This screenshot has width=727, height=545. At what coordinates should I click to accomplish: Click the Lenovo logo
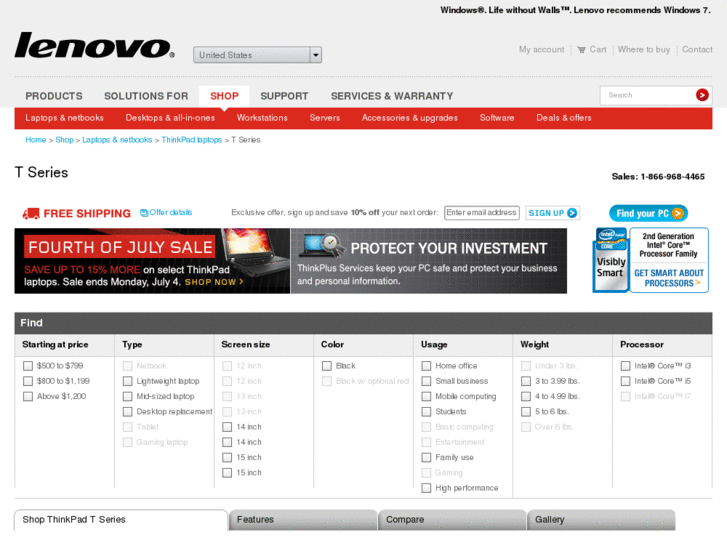click(x=95, y=46)
